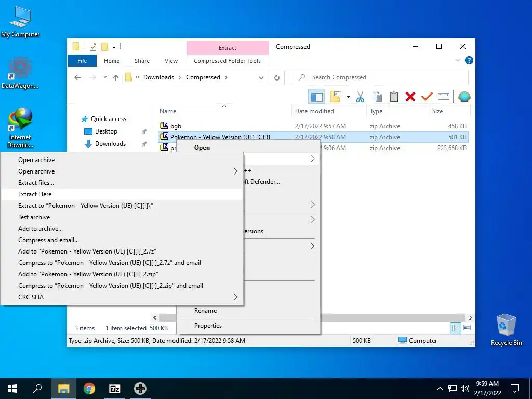The width and height of the screenshot is (532, 399).
Task: Open Customize Quick Access Toolbar dropdown
Action: (114, 47)
